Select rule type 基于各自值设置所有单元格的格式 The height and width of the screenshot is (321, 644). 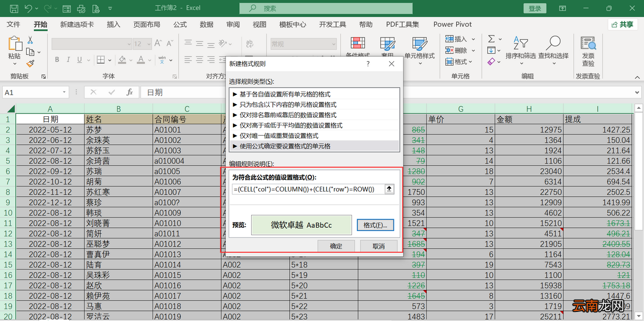314,94
